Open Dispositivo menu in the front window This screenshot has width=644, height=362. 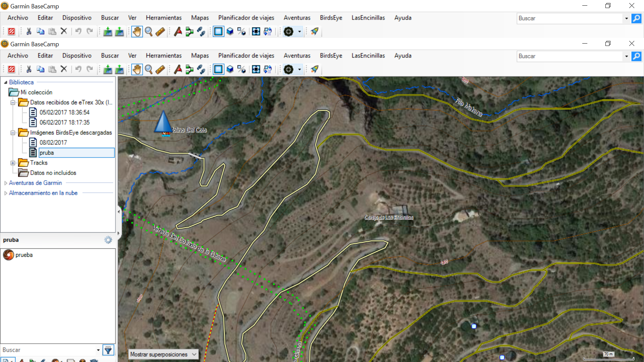(x=77, y=56)
